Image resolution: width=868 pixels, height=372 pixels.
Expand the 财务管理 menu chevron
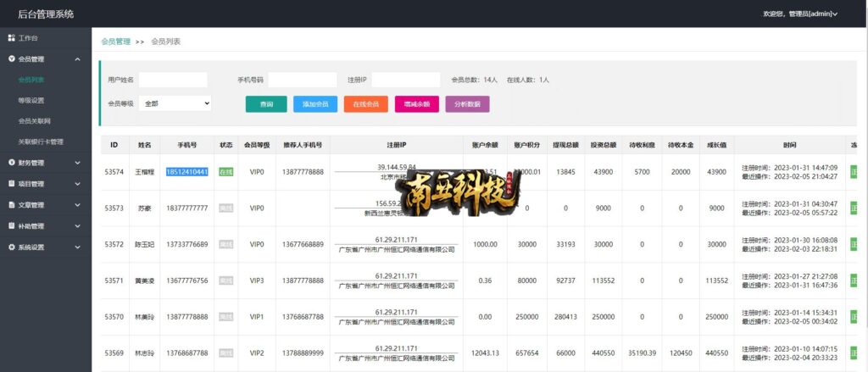pos(77,163)
